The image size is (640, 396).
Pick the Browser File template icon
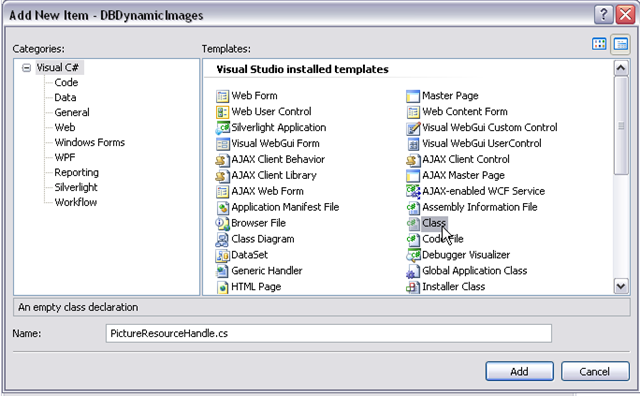pos(222,223)
